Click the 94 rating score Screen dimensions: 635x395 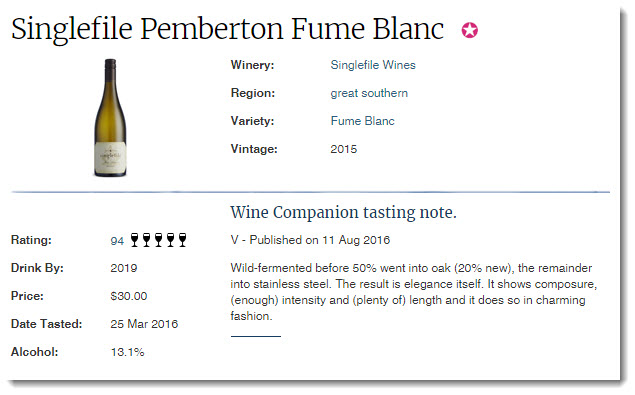click(117, 241)
